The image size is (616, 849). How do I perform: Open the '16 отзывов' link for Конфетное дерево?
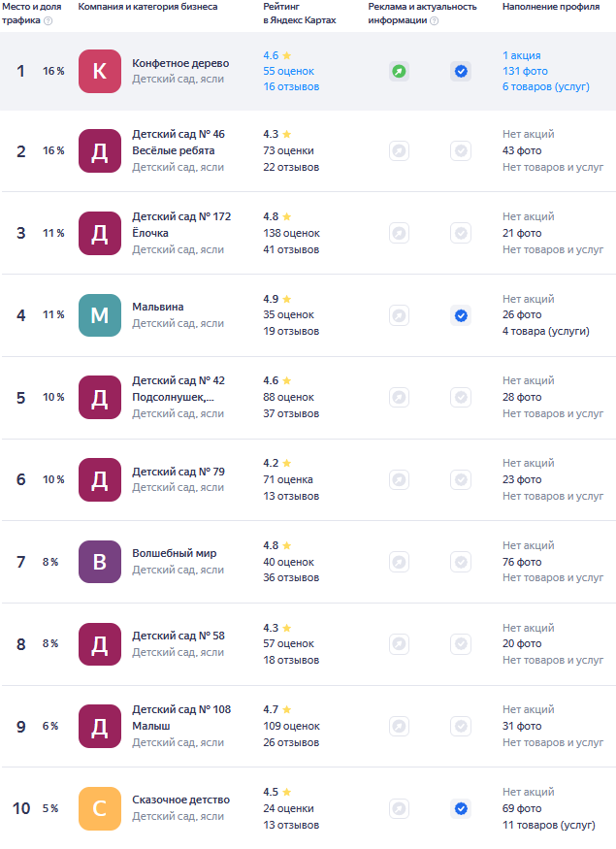[x=291, y=86]
